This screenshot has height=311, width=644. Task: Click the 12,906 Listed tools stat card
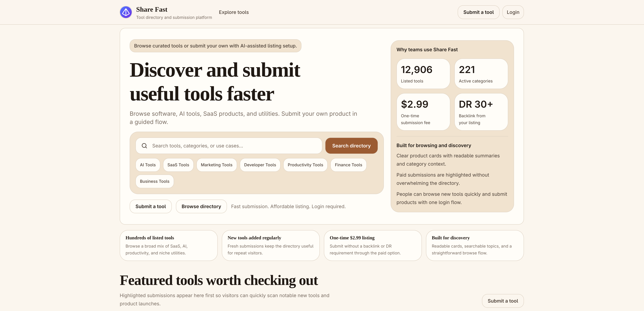coord(423,74)
